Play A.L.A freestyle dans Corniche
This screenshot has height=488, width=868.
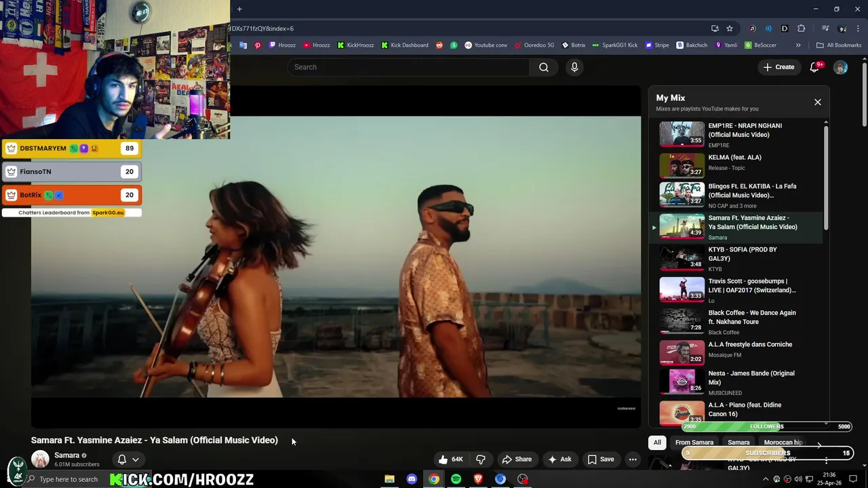[741, 351]
